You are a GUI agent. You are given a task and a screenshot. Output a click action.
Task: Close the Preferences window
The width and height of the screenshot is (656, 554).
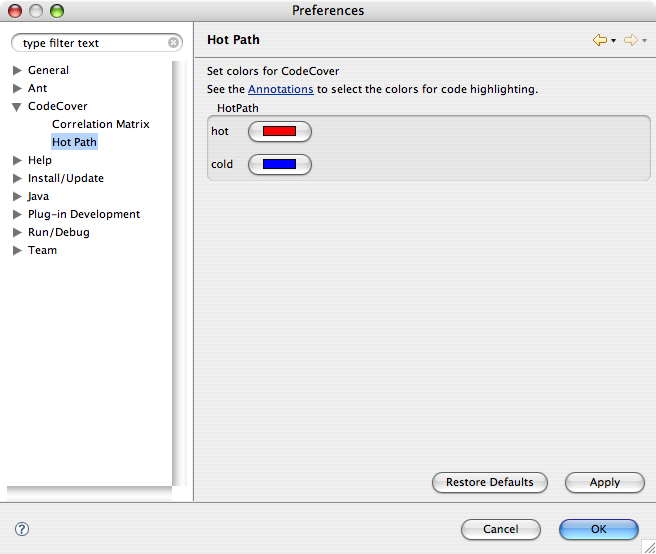[15, 10]
